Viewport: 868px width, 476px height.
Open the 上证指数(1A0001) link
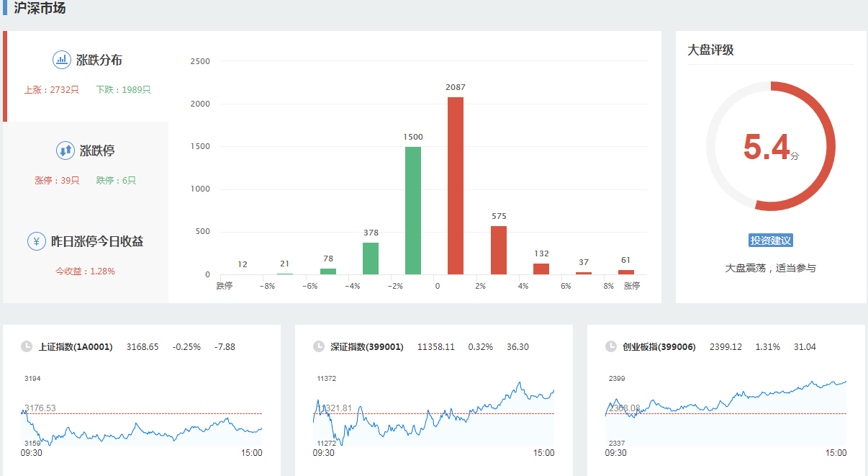pos(76,347)
